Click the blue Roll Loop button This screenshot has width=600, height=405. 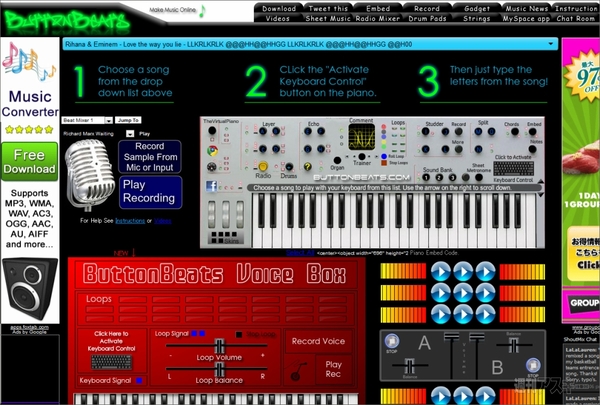(x=384, y=156)
